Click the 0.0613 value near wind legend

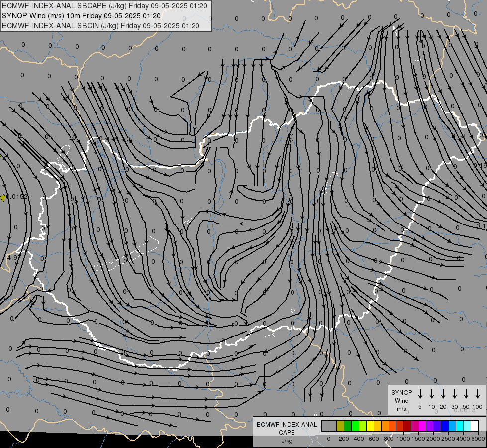coord(465,410)
